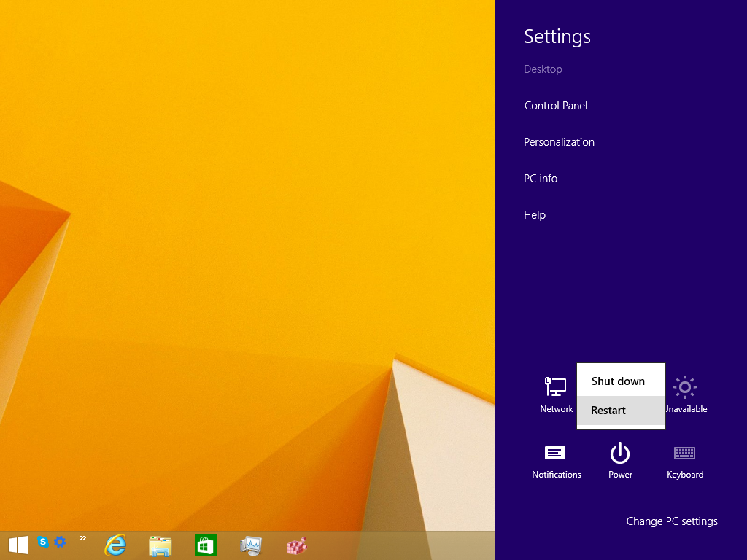Open File Explorer from the taskbar
This screenshot has width=747, height=560.
160,545
